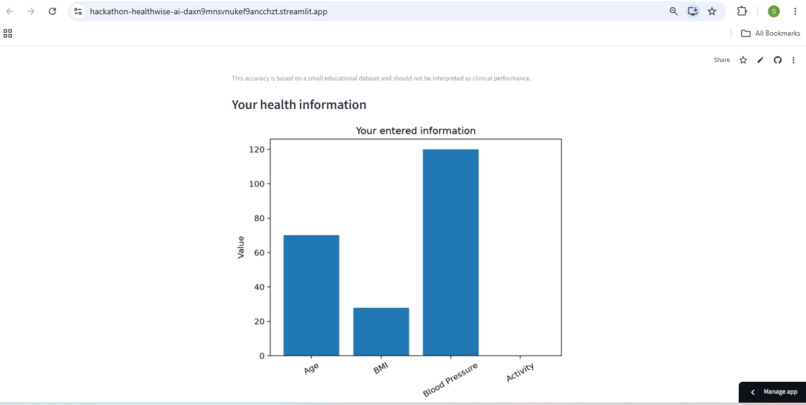Open the browser extensions puzzle icon
Screen dimensions: 806x405
pyautogui.click(x=742, y=11)
